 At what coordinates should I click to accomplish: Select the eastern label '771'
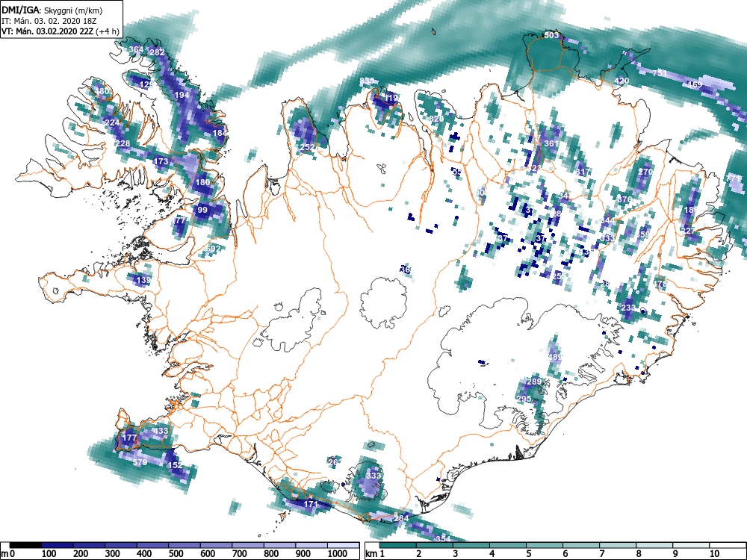coord(734,179)
